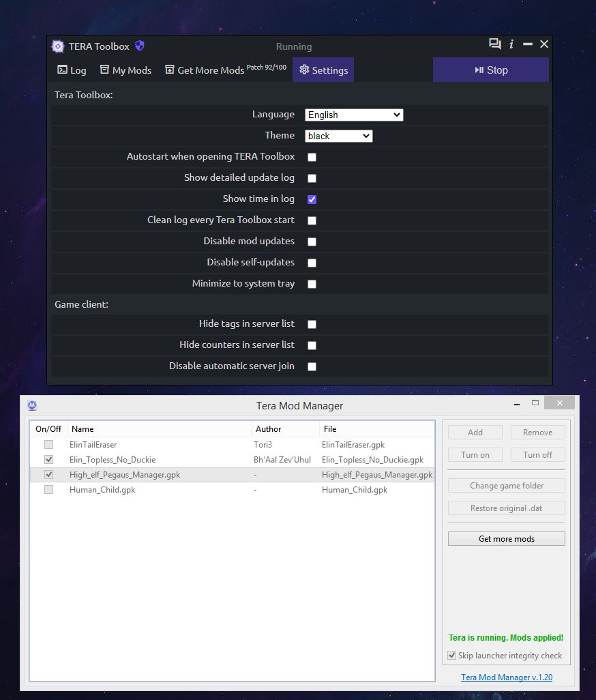
Task: Enable Minimize to system tray checkbox
Action: coord(312,284)
